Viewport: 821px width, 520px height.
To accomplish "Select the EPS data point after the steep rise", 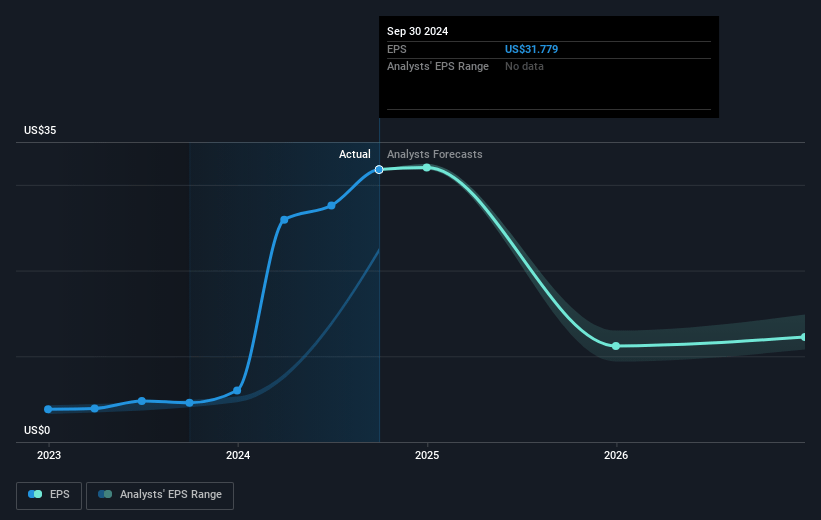I will tap(284, 220).
